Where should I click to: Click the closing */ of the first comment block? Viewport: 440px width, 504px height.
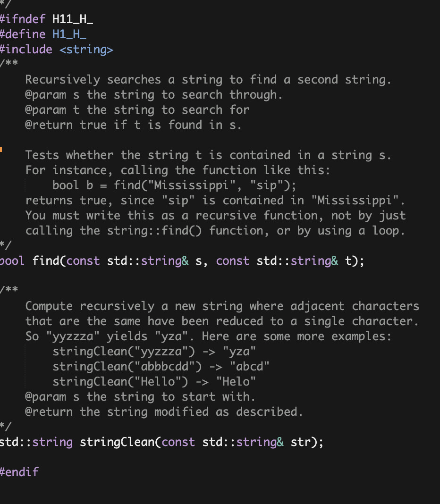(x=4, y=245)
